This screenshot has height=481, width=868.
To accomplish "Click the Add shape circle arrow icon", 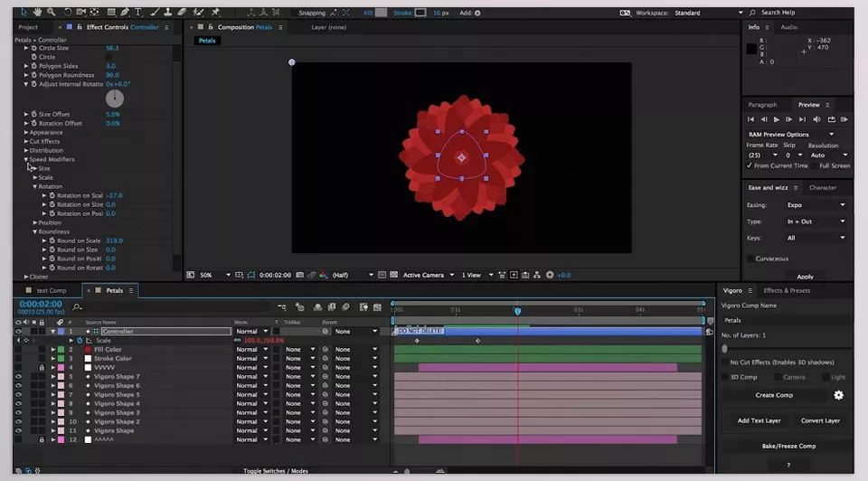I will click(477, 13).
